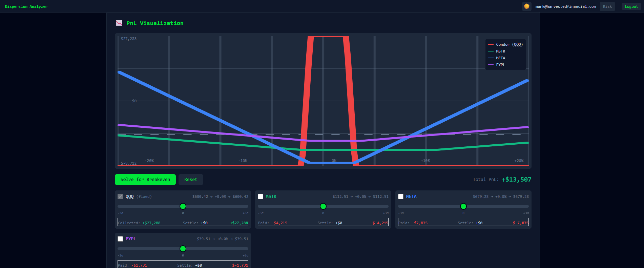Toggle META series in chart legend
Screen dimensions: 644x268
pos(497,58)
